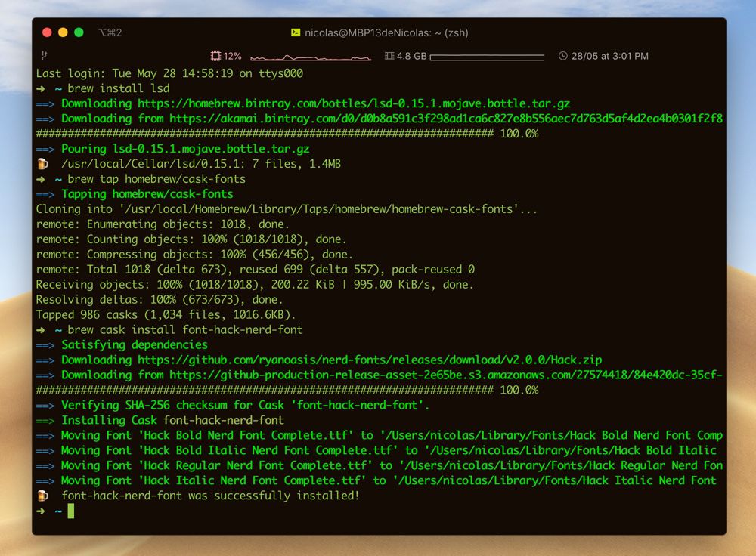Click the beer mug beside font-hack-nerd-font success line
The height and width of the screenshot is (556, 756).
coord(42,496)
